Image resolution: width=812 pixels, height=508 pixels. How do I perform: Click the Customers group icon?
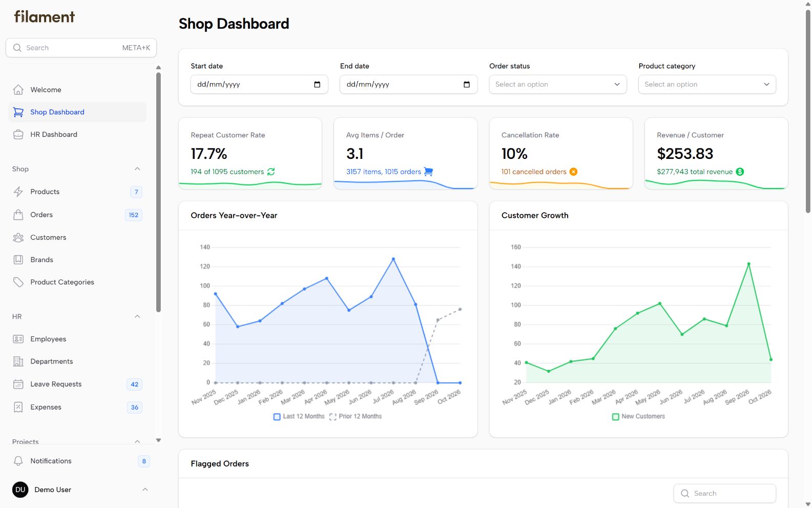click(18, 237)
